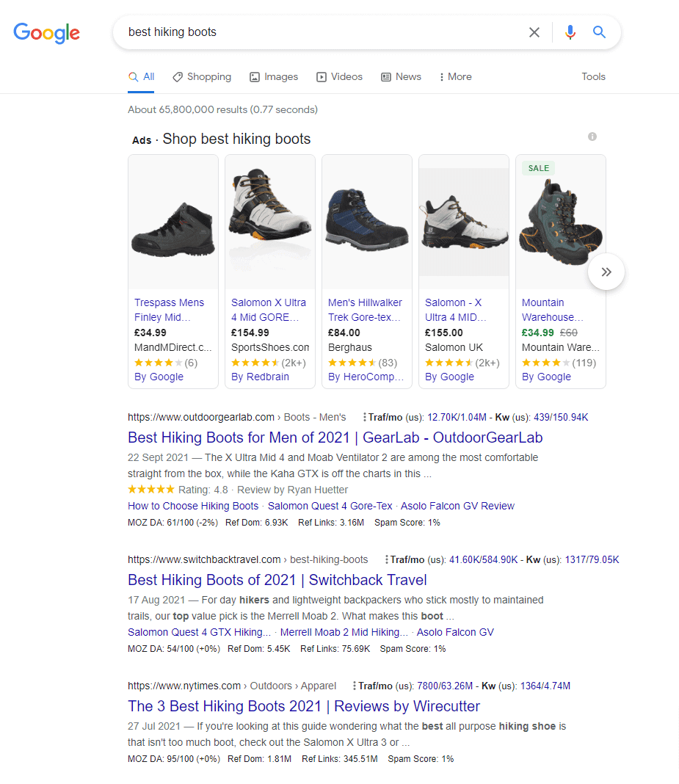The height and width of the screenshot is (784, 679).
Task: Open the Mountain Warehouse product title link
Action: point(552,310)
